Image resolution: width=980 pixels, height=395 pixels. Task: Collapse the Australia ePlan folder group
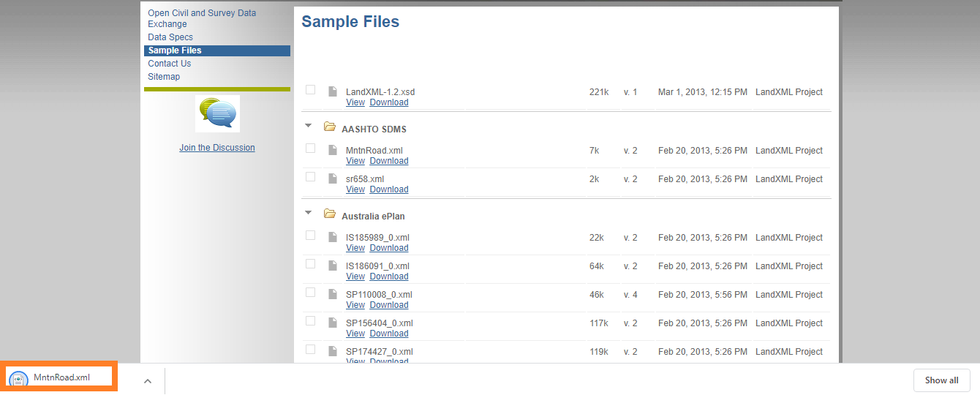[309, 213]
